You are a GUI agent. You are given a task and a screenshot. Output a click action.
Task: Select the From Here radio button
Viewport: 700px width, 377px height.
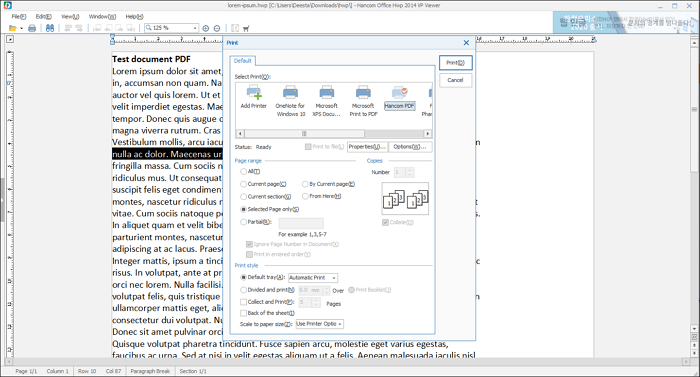coord(305,196)
